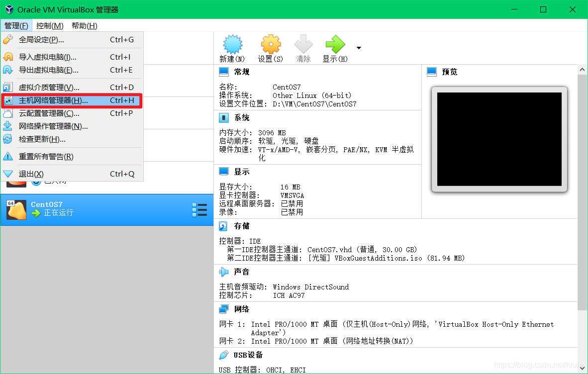Click the 预览 section title text
Screen dimensions: 588x374
point(450,72)
